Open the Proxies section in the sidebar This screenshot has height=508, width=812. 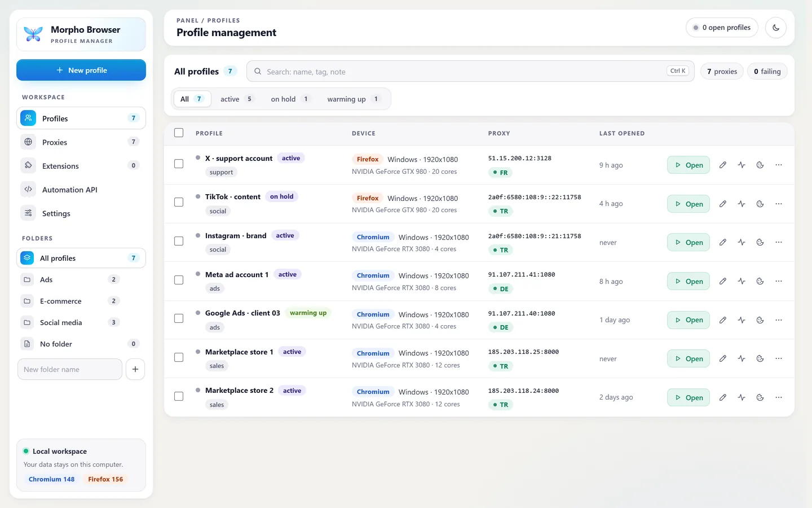pyautogui.click(x=81, y=142)
